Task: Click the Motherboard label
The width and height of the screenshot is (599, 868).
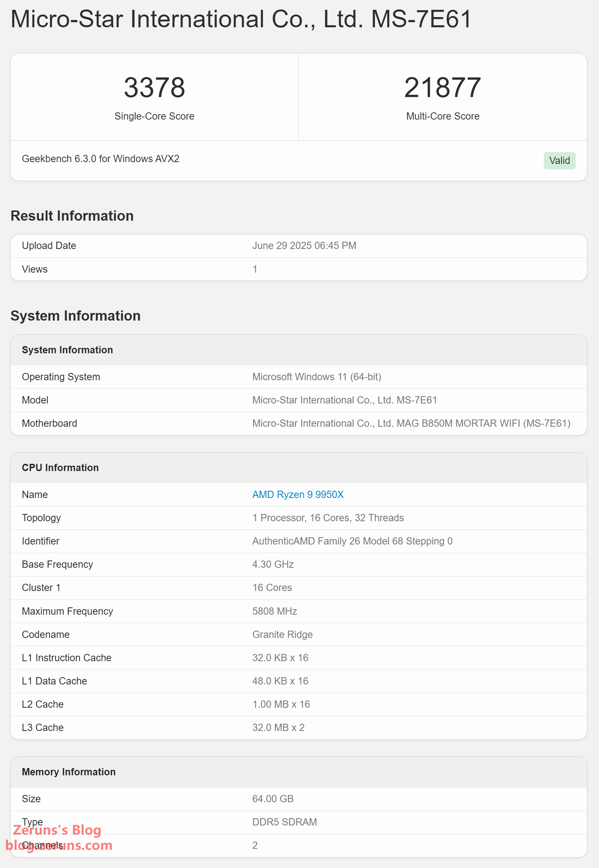Action: (x=49, y=423)
